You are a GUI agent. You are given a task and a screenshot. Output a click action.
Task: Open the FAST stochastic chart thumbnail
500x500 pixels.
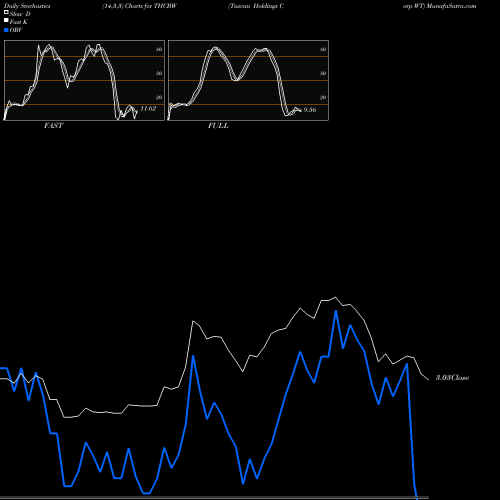click(84, 80)
